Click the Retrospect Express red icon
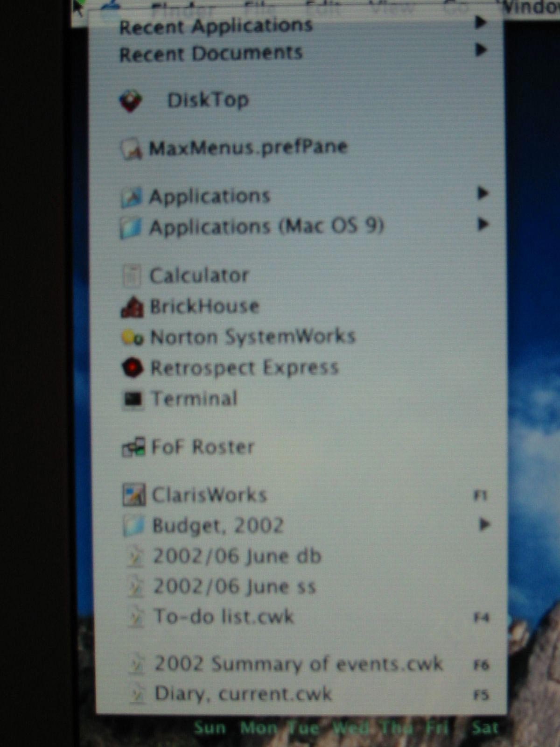 click(132, 368)
